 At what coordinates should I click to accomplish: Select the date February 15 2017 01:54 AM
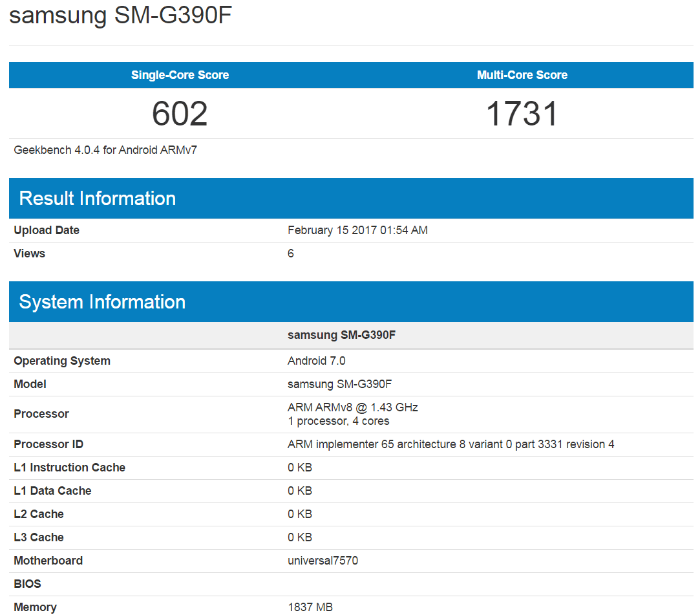[357, 230]
